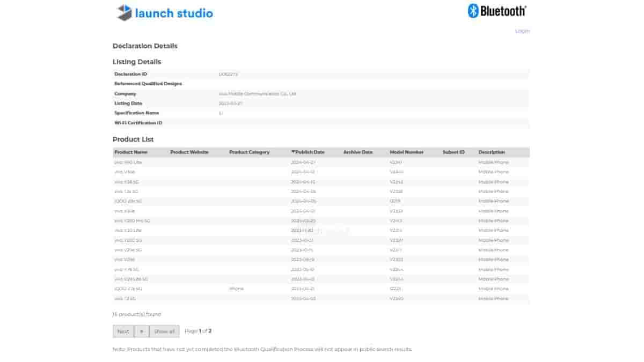Open the page selector dropdown arrow
The height and width of the screenshot is (362, 644).
click(141, 331)
